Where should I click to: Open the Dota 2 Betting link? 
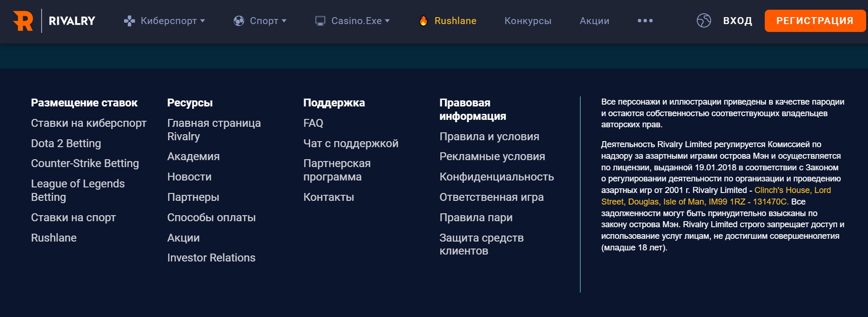click(x=66, y=143)
